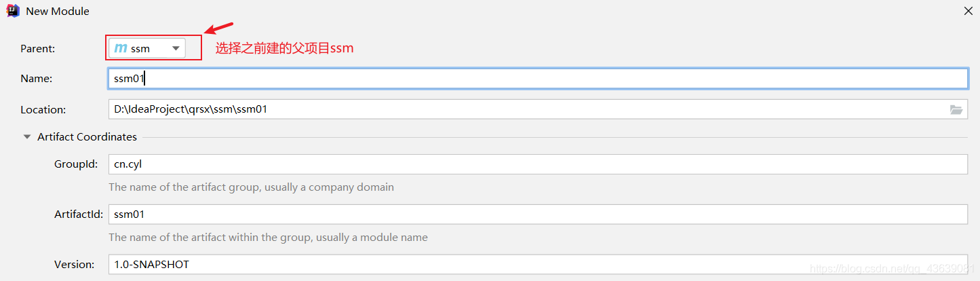This screenshot has width=980, height=281.
Task: Browse for location using the folder icon
Action: click(x=956, y=109)
